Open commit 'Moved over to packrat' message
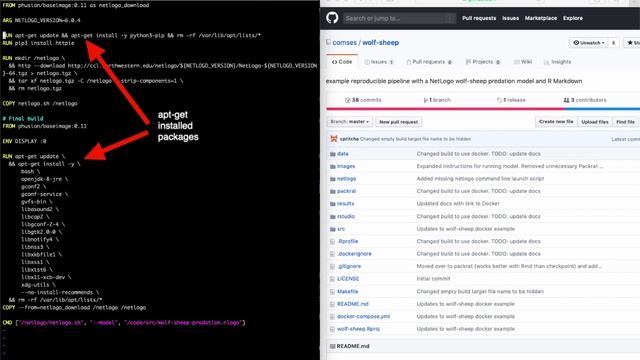The height and width of the screenshot is (360, 640). 509,266
